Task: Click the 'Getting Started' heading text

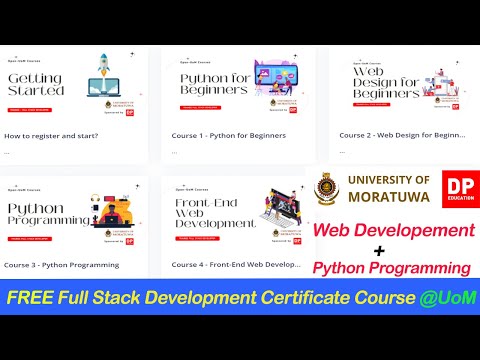Action: [36, 84]
